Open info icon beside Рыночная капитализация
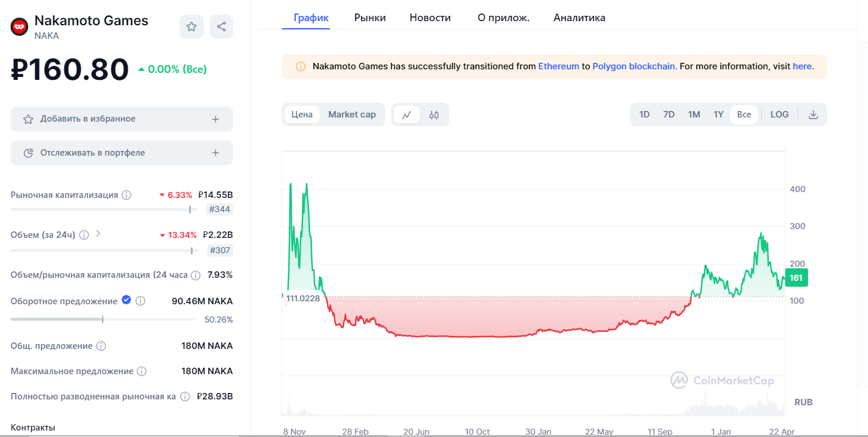The image size is (868, 437). [126, 195]
